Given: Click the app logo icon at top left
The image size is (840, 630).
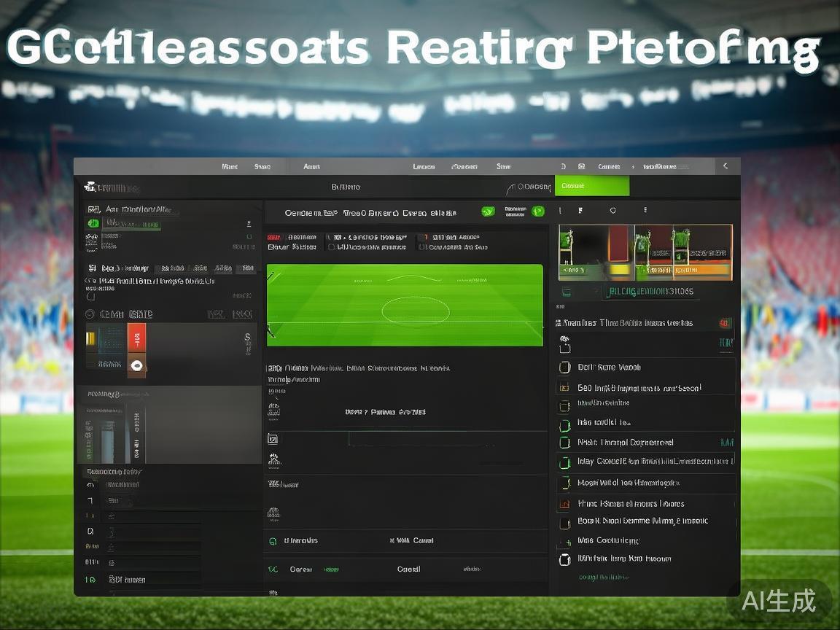Looking at the screenshot, I should pyautogui.click(x=90, y=187).
